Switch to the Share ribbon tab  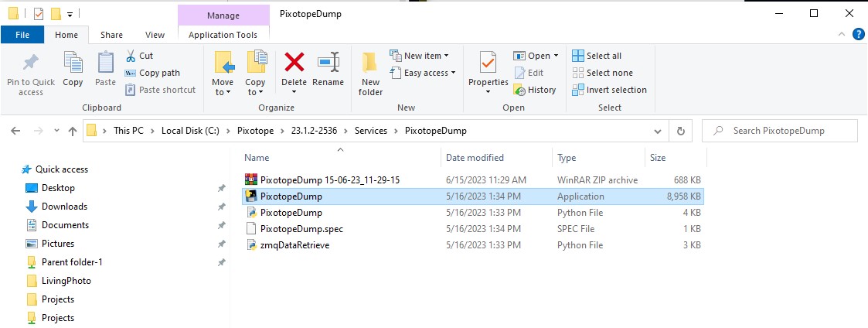pos(111,35)
